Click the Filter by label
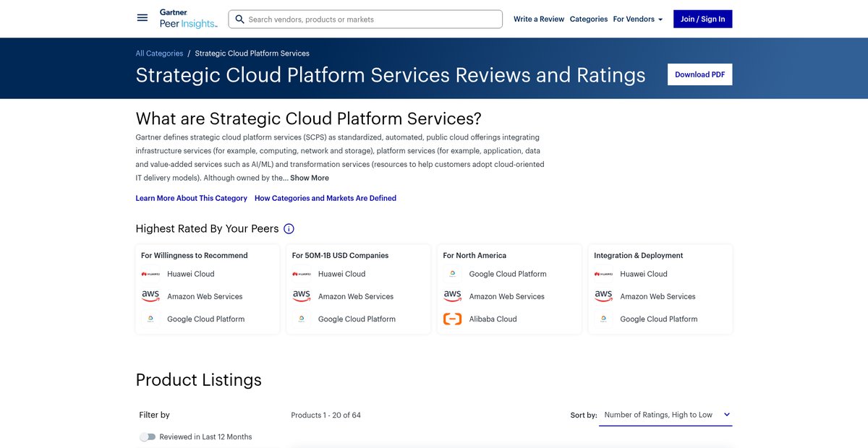Viewport: 868px width, 448px height. tap(154, 415)
